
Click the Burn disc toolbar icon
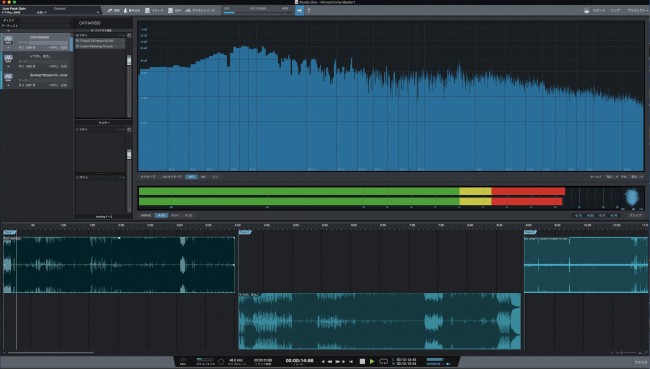click(x=132, y=10)
